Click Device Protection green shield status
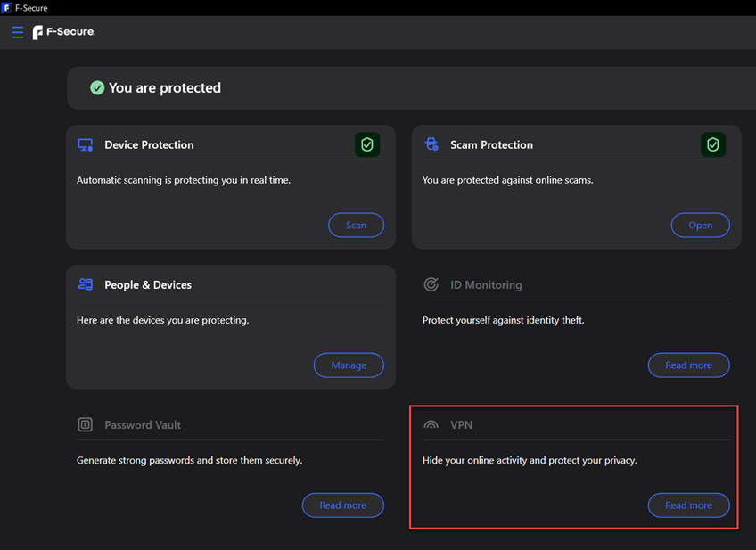This screenshot has width=756, height=550. pos(367,144)
